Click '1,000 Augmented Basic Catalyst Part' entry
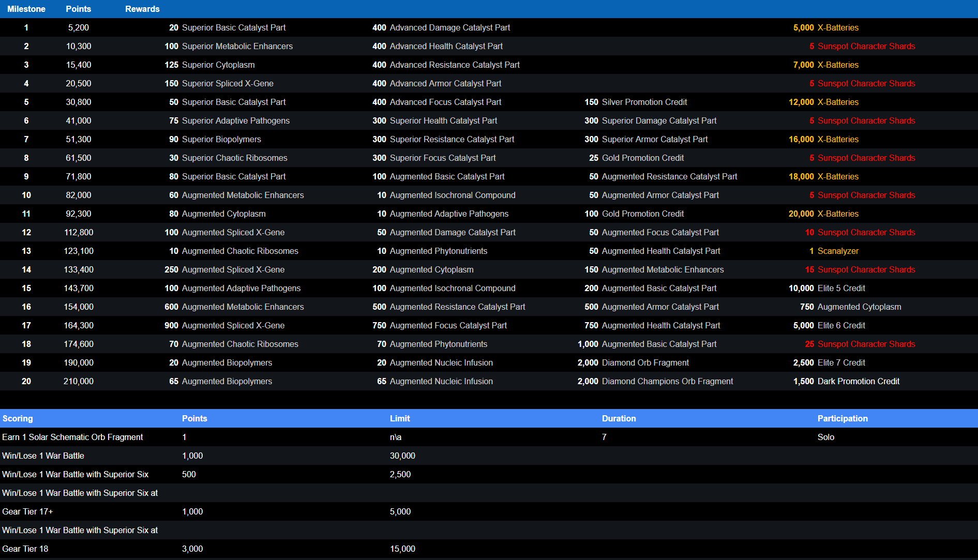The image size is (978, 560). coord(647,344)
